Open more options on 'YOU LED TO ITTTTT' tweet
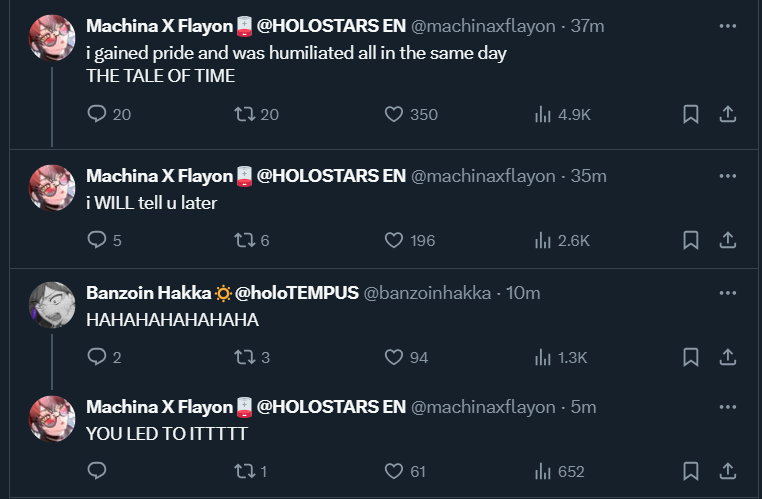762x499 pixels. coord(728,406)
